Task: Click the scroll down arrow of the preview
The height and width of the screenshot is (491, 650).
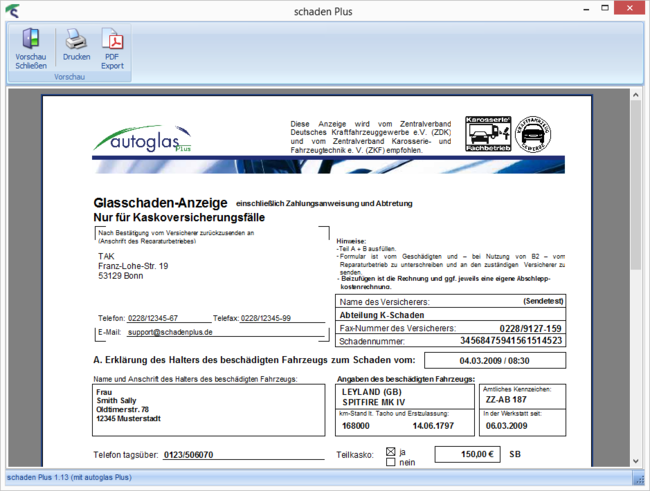Action: (635, 462)
